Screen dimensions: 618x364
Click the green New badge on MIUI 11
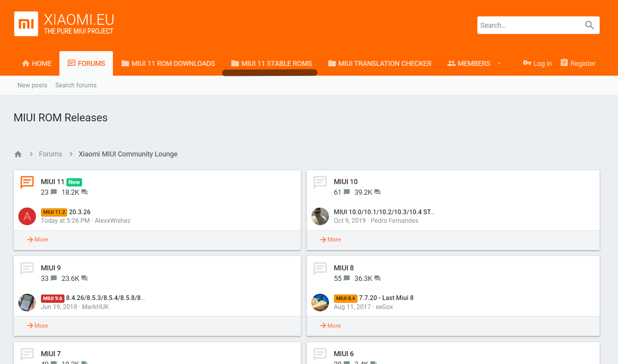(x=74, y=182)
